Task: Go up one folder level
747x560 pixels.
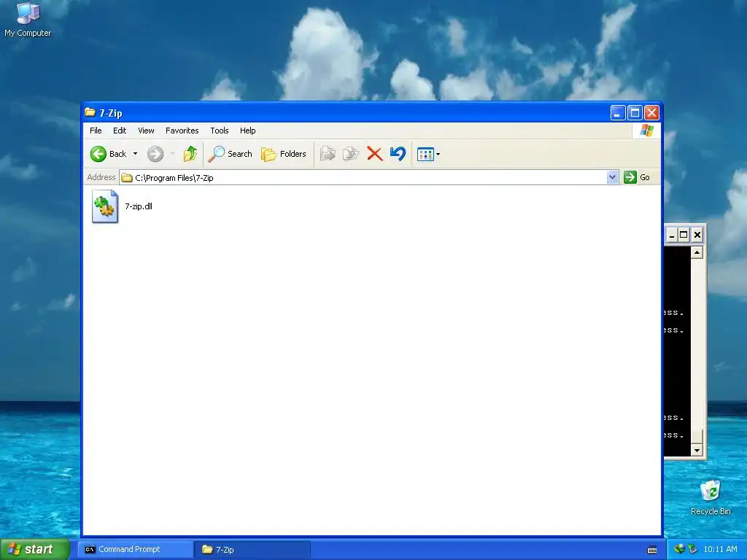Action: pos(190,154)
